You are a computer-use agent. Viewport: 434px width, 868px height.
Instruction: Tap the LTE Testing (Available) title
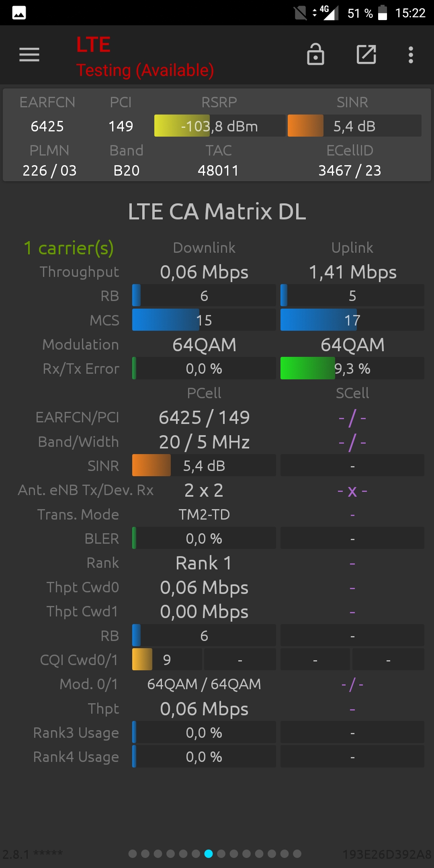click(x=145, y=57)
